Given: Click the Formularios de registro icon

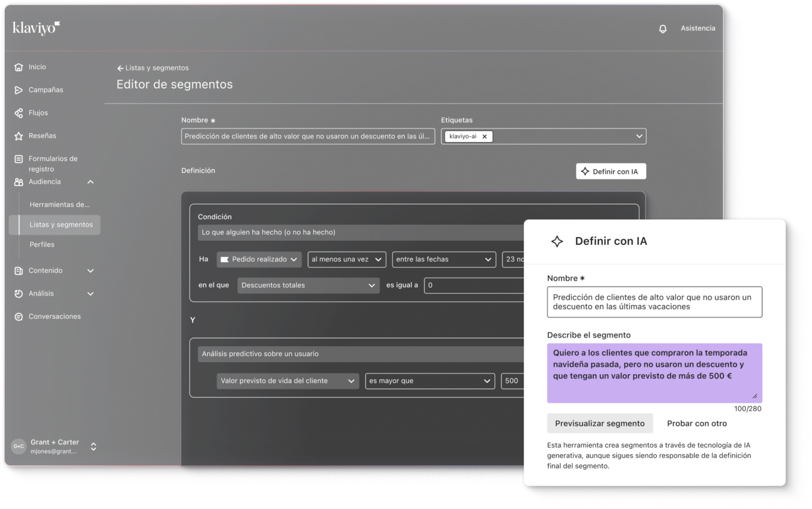Looking at the screenshot, I should tap(18, 159).
